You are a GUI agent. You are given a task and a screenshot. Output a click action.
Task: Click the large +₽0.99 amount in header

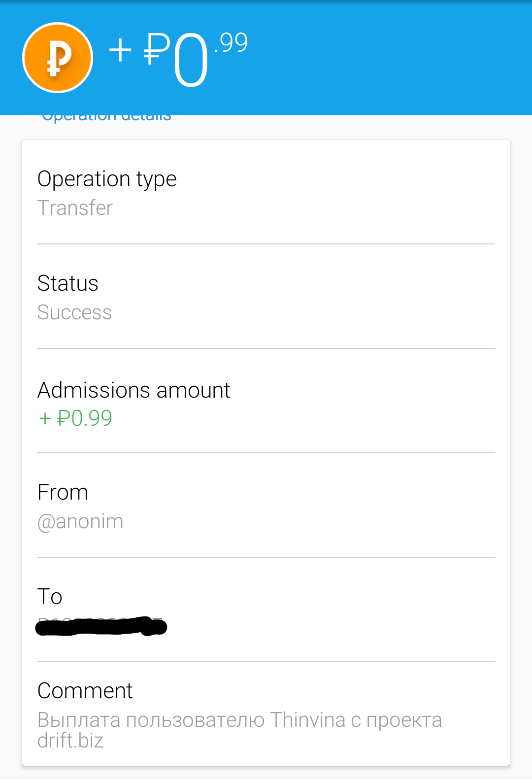177,58
